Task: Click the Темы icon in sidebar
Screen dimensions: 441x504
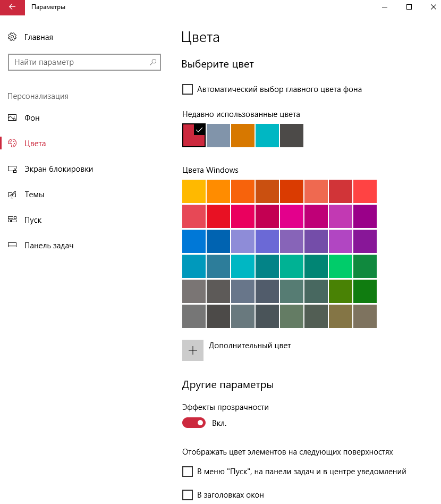Action: pos(12,195)
